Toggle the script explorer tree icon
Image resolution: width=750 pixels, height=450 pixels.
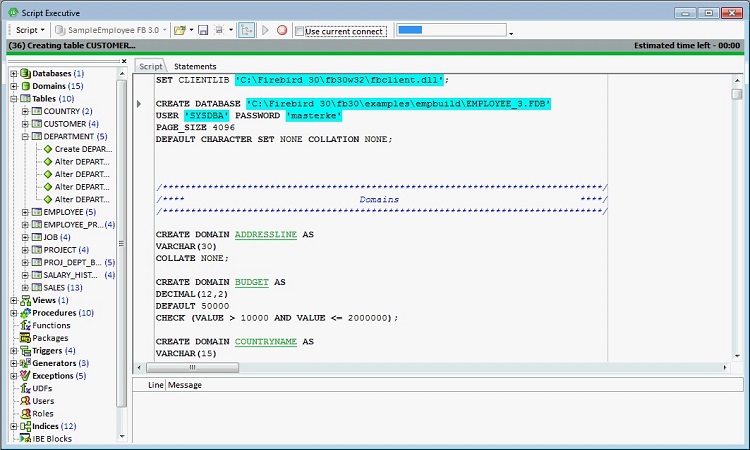247,30
